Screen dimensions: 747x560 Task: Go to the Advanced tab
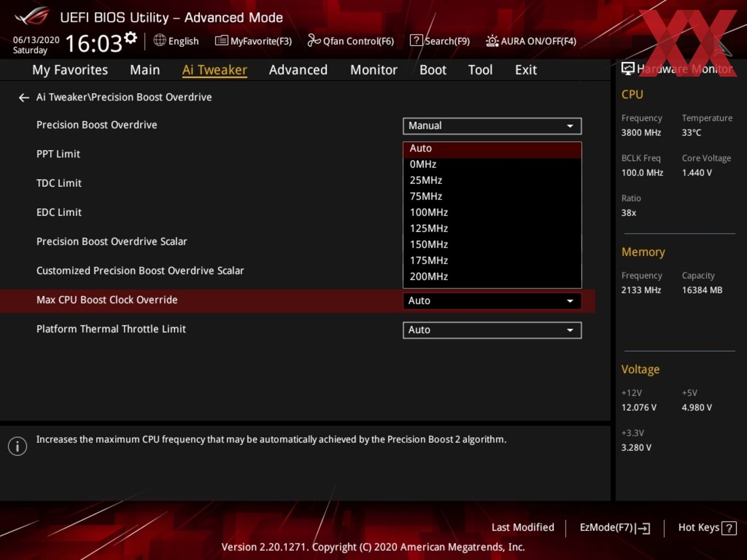pyautogui.click(x=298, y=70)
